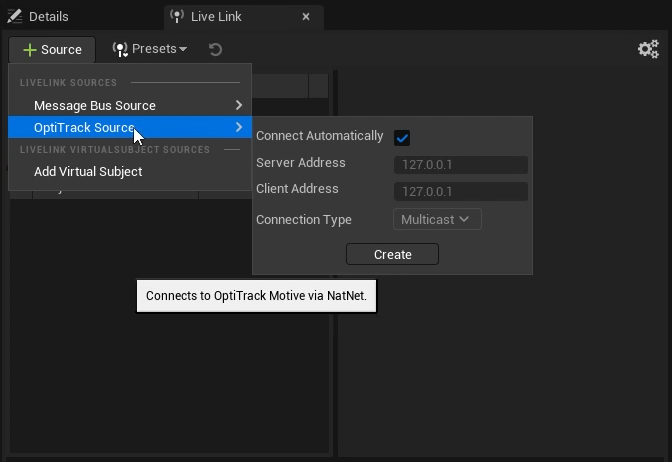Choose Add Virtual Subject
672x462 pixels.
point(88,171)
